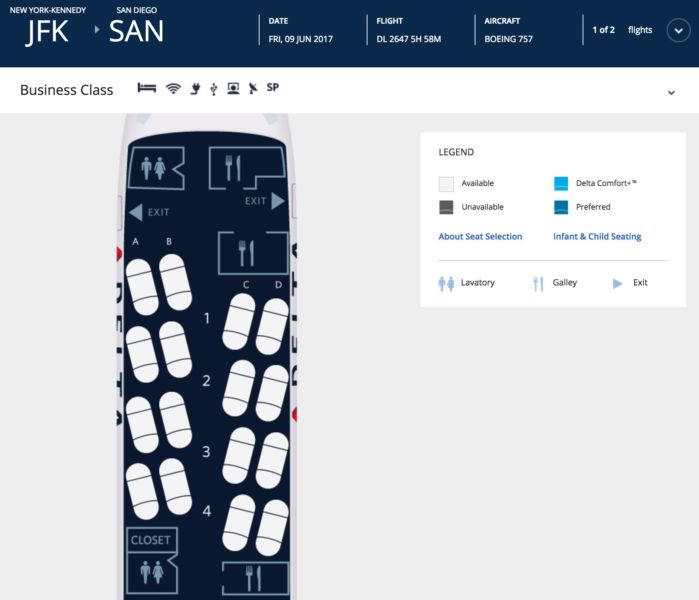Select seat 1B on the left side

pos(175,281)
